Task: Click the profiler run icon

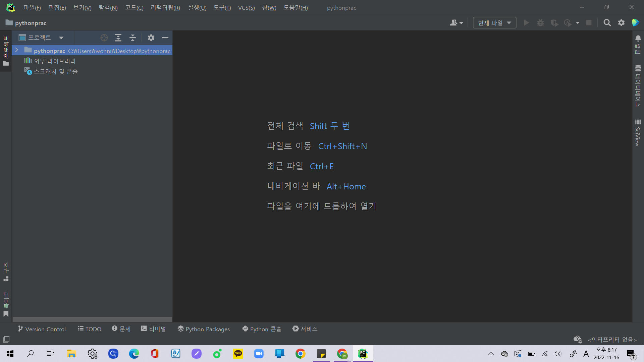Action: coord(568,23)
